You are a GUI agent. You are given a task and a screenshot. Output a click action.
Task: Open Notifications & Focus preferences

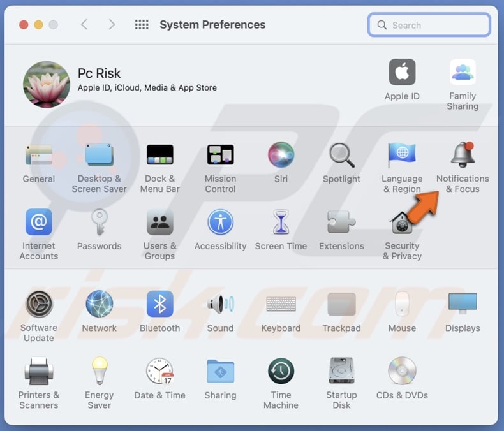click(463, 156)
